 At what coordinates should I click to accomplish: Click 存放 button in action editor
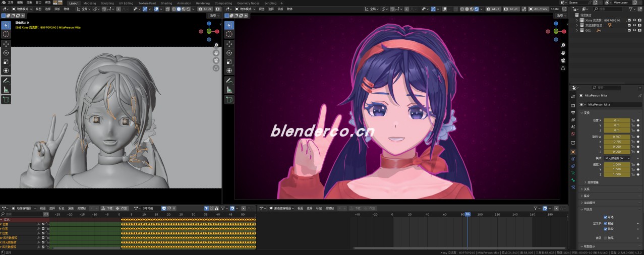(x=123, y=208)
